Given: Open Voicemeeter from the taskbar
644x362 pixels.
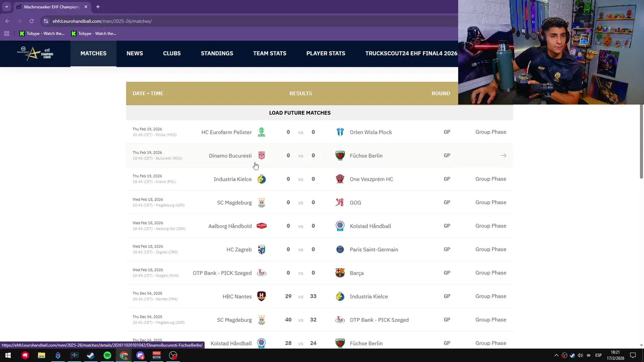Looking at the screenshot, I should pyautogui.click(x=156, y=355).
